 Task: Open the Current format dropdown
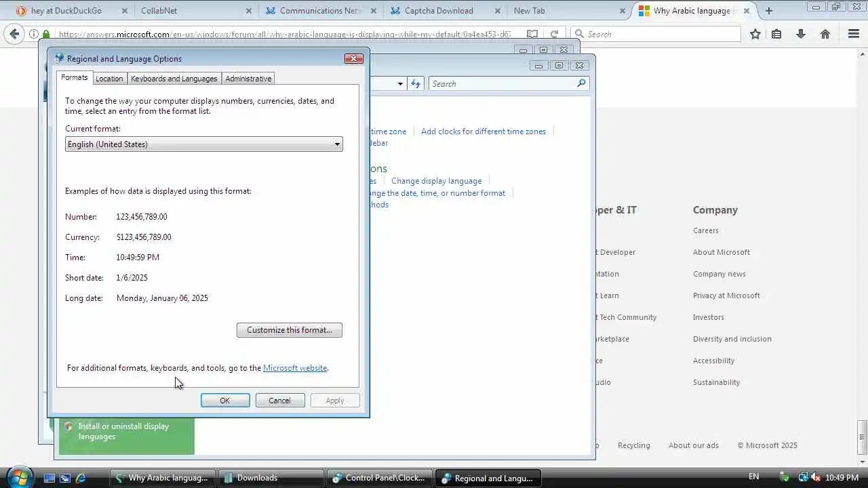point(204,144)
